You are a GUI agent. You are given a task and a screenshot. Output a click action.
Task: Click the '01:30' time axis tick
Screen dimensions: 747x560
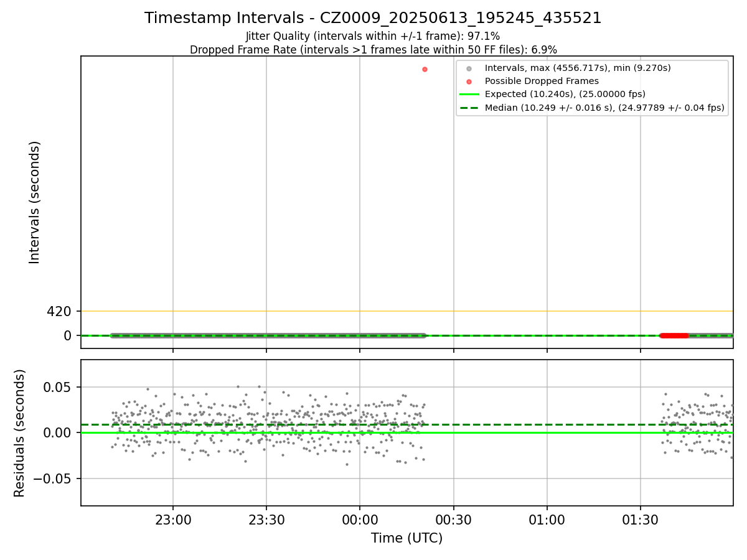(641, 520)
